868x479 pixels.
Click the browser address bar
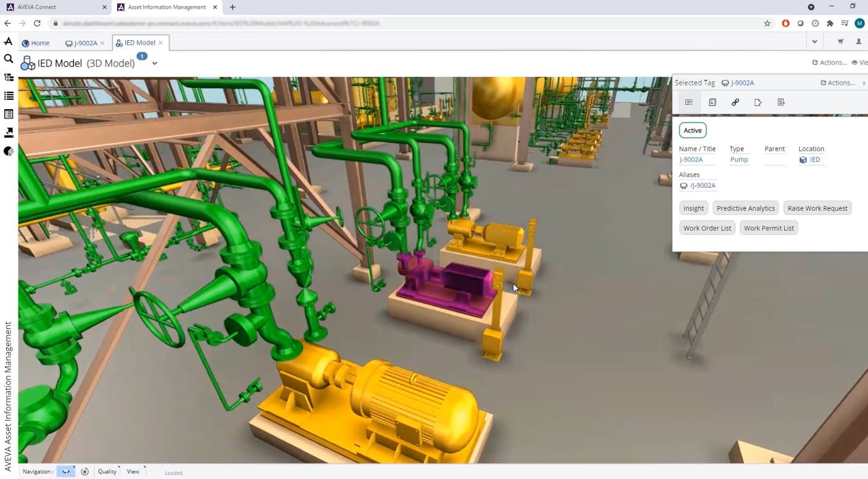coord(403,24)
